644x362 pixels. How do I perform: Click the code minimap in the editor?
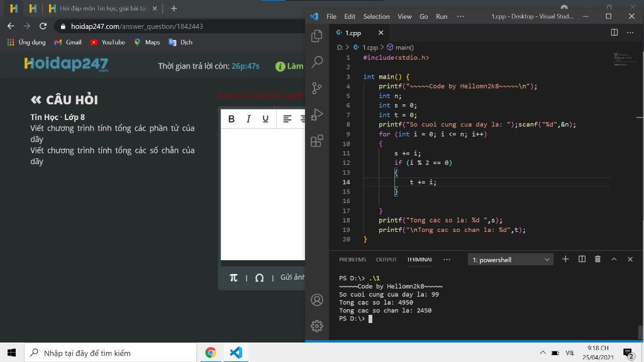[623, 59]
